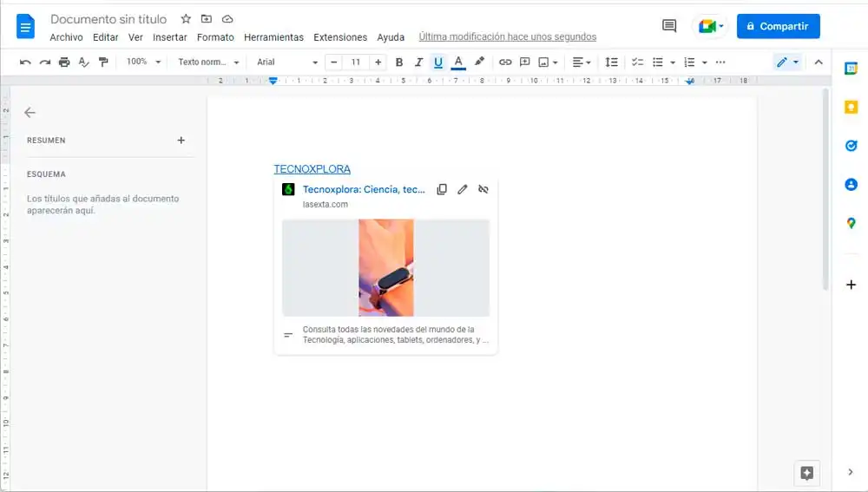Open the Tecnoxplora: Ciencia, tec... preview link
This screenshot has width=868, height=492.
click(x=364, y=189)
